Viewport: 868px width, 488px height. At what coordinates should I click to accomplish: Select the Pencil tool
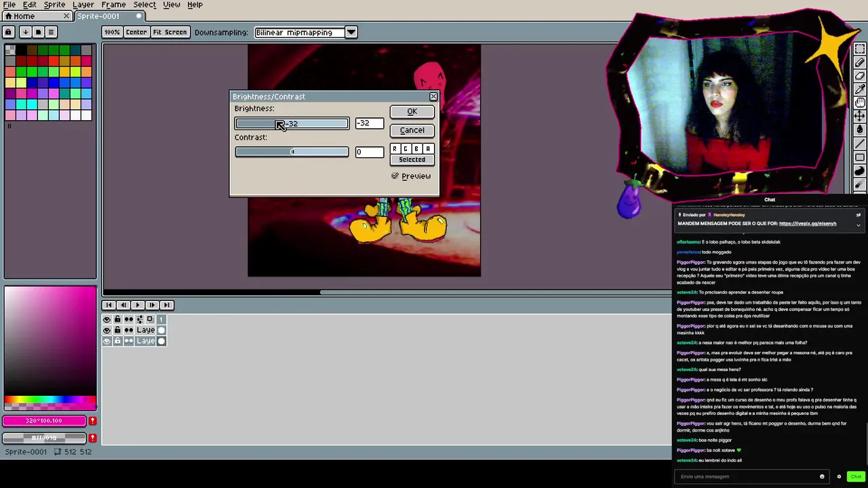860,63
